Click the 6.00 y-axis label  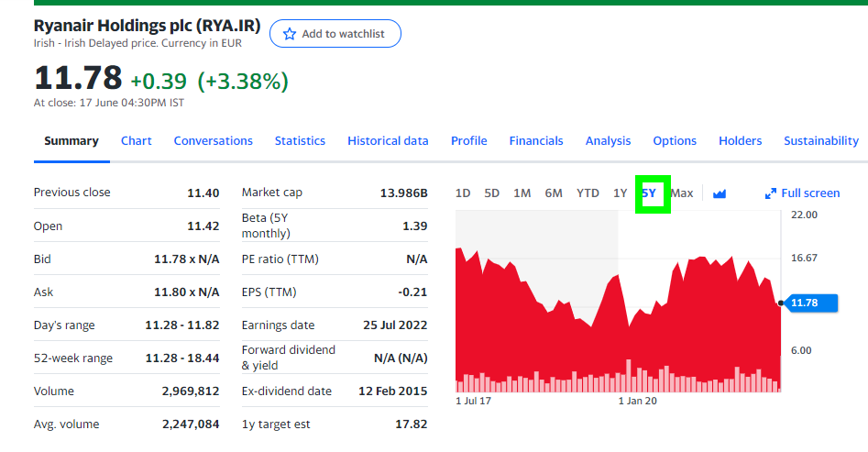click(801, 350)
